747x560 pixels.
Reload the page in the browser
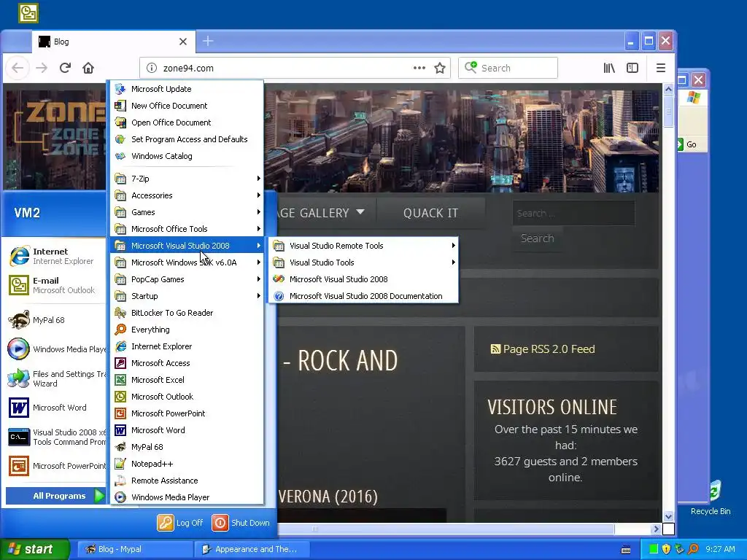(65, 68)
